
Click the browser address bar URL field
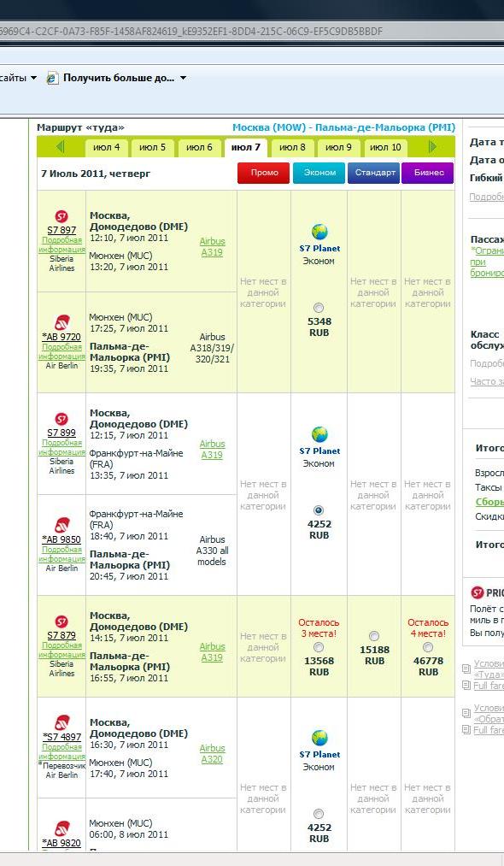(x=252, y=32)
